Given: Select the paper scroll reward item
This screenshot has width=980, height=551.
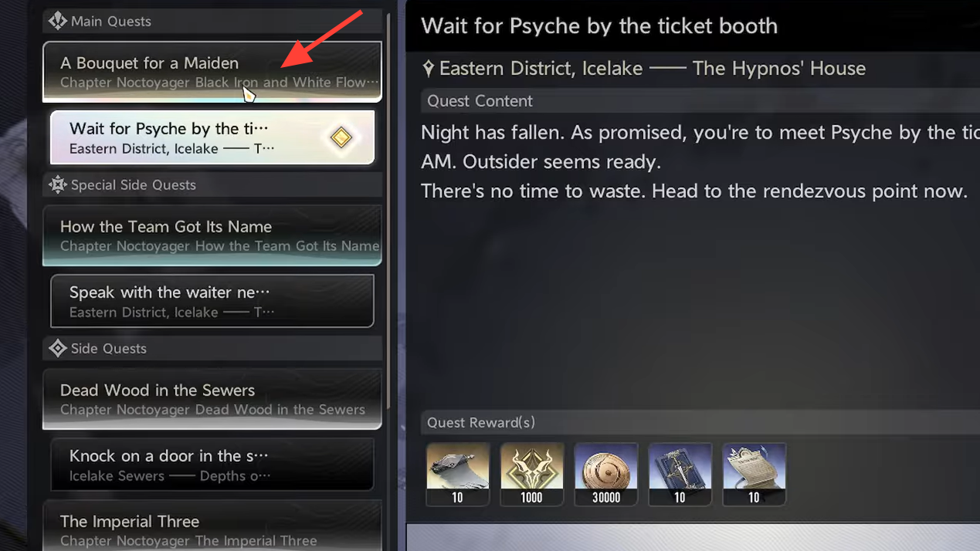Looking at the screenshot, I should click(754, 475).
